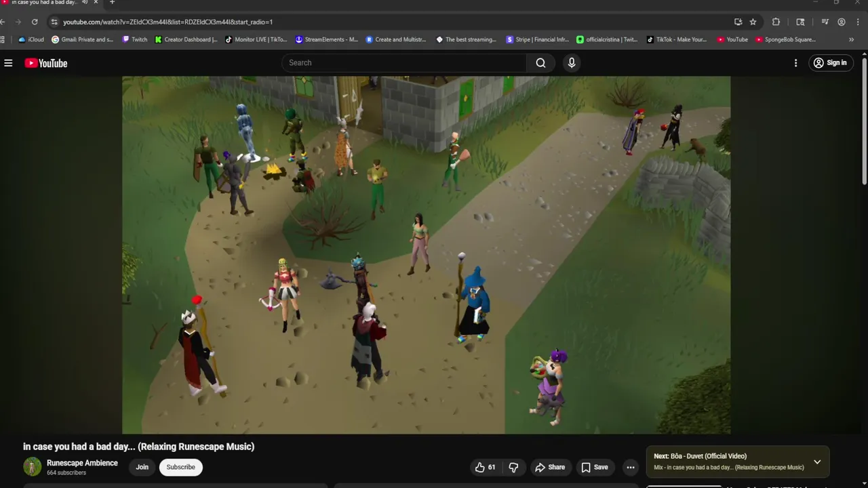Open more actions ellipsis under video
This screenshot has width=868, height=488.
point(631,467)
